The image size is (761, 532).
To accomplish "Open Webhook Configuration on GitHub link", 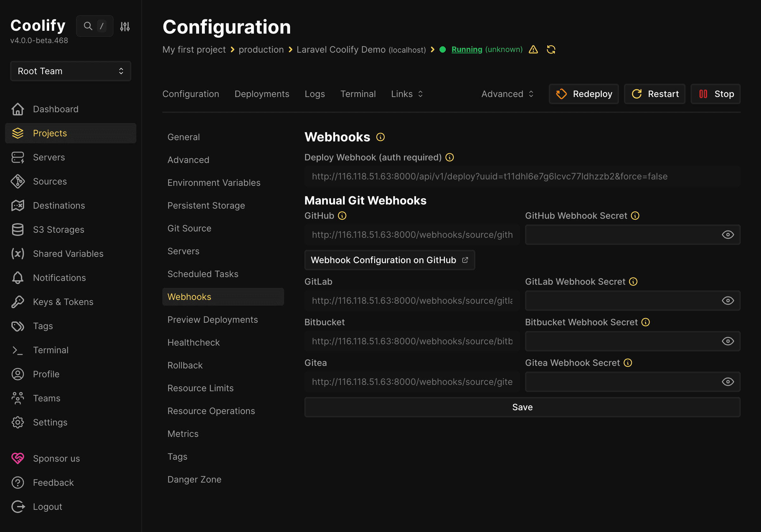I will click(x=389, y=260).
